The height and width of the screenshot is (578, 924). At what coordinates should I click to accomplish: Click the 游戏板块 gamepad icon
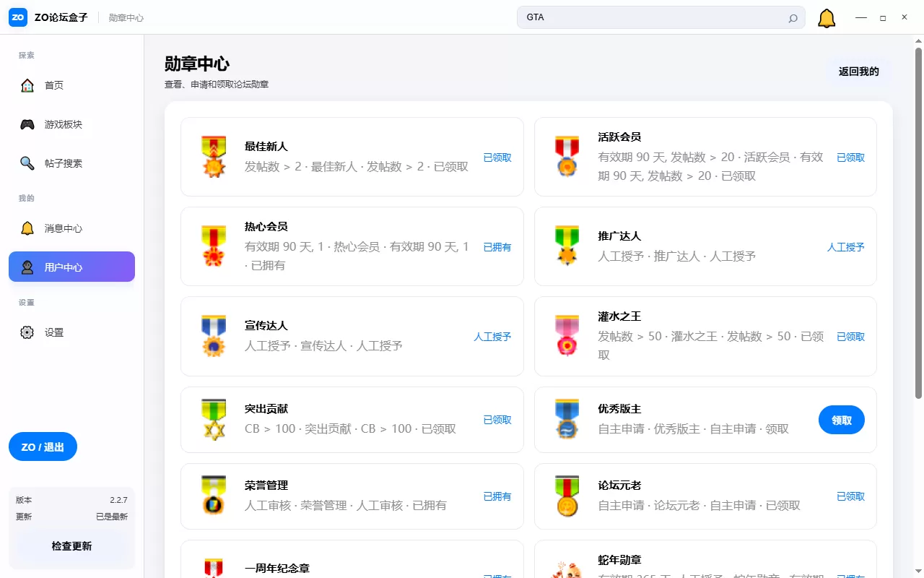coord(27,124)
